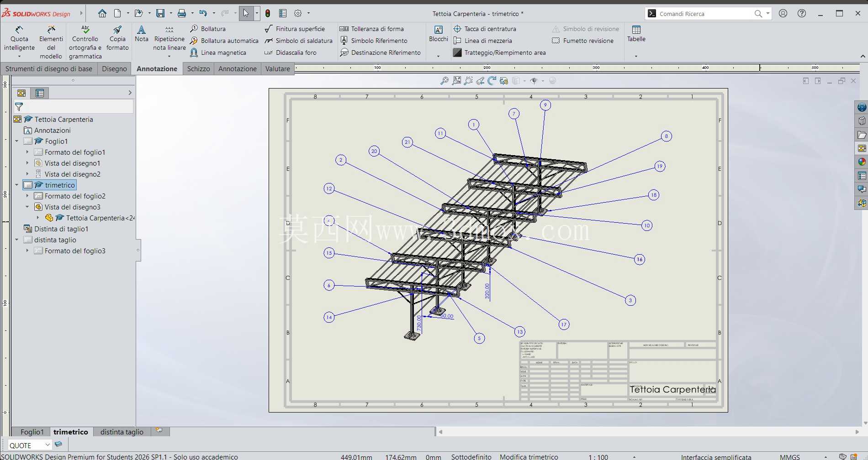
Task: Switch to the distinta taglio sheet tab
Action: 122,432
